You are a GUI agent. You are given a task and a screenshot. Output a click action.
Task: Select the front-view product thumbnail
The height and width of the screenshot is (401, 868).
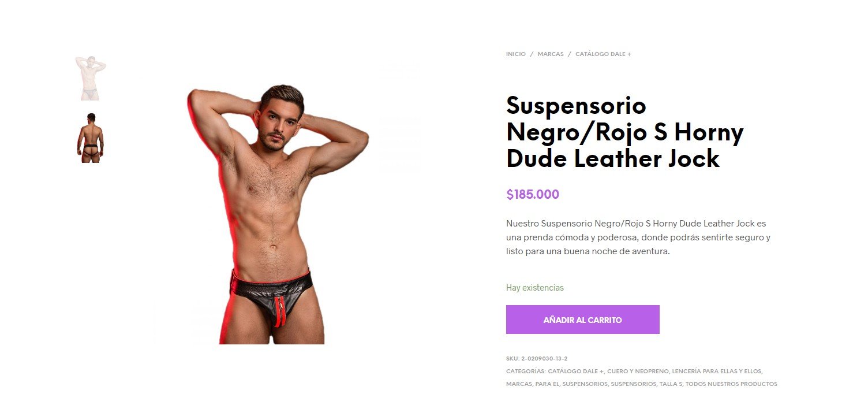(91, 78)
